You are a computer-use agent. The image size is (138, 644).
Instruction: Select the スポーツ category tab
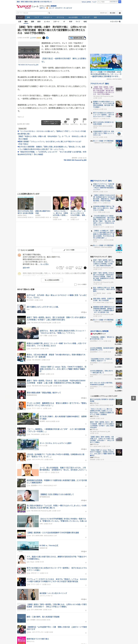(56, 21)
